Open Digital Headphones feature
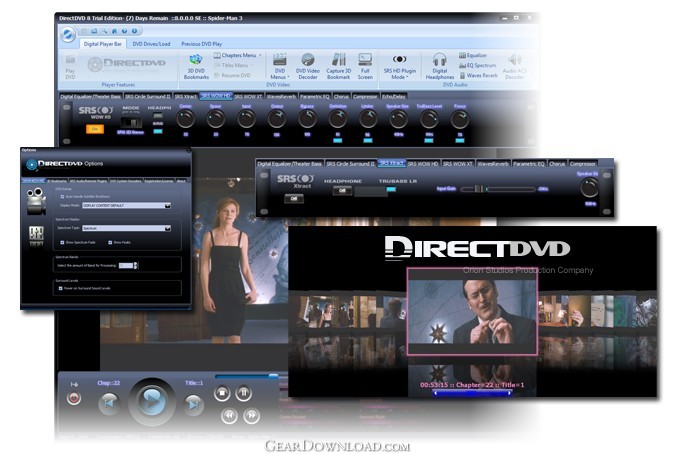 tap(440, 66)
